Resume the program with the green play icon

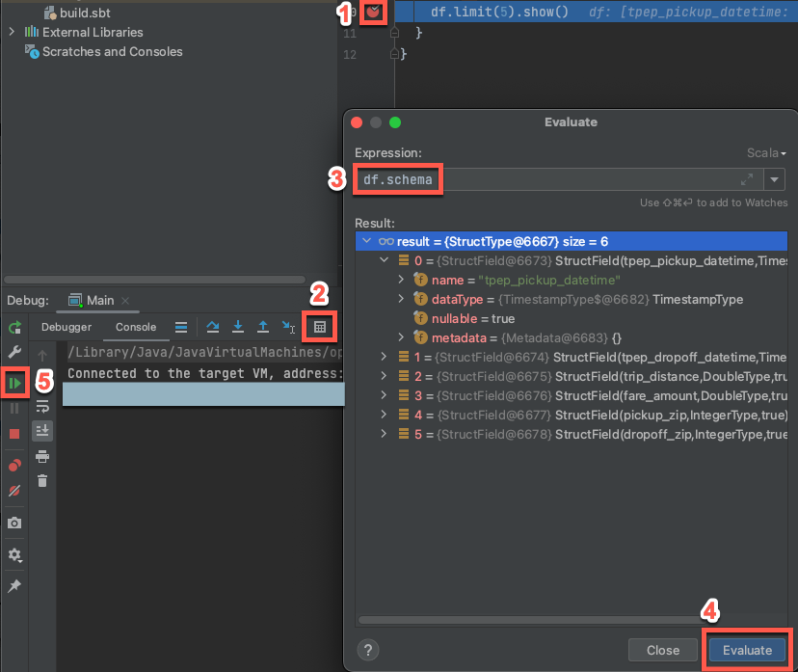pos(14,382)
